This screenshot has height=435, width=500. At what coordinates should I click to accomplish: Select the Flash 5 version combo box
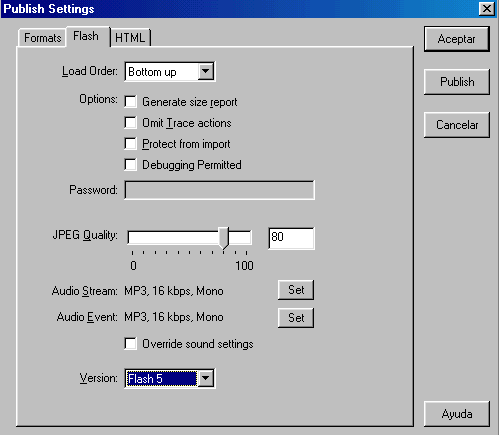click(x=170, y=378)
